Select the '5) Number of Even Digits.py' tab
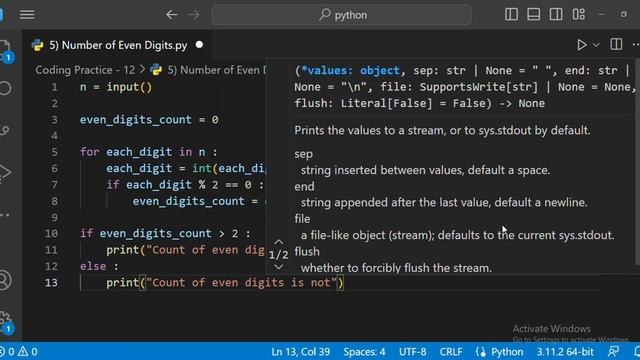Screen dimensions: 640x360 coord(118,45)
